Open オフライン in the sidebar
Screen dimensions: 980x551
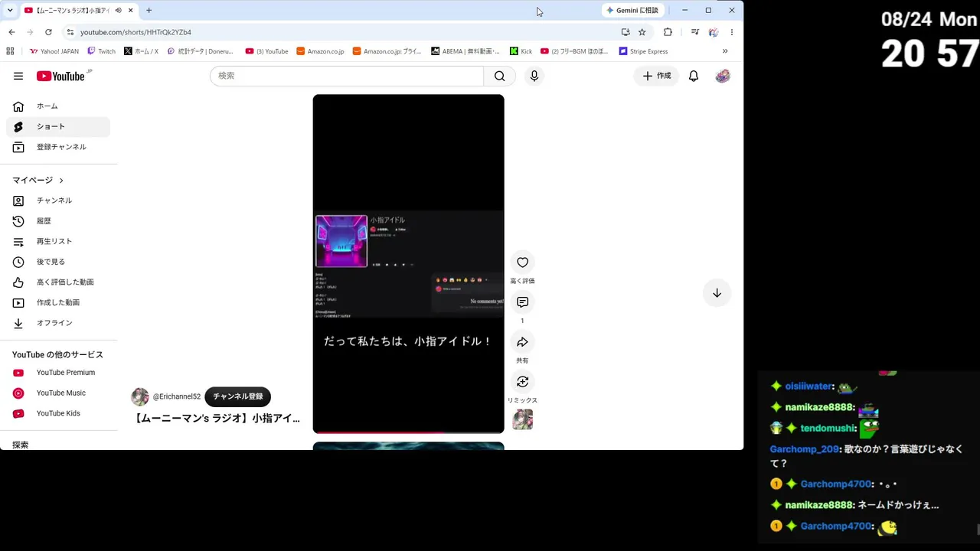pos(58,323)
